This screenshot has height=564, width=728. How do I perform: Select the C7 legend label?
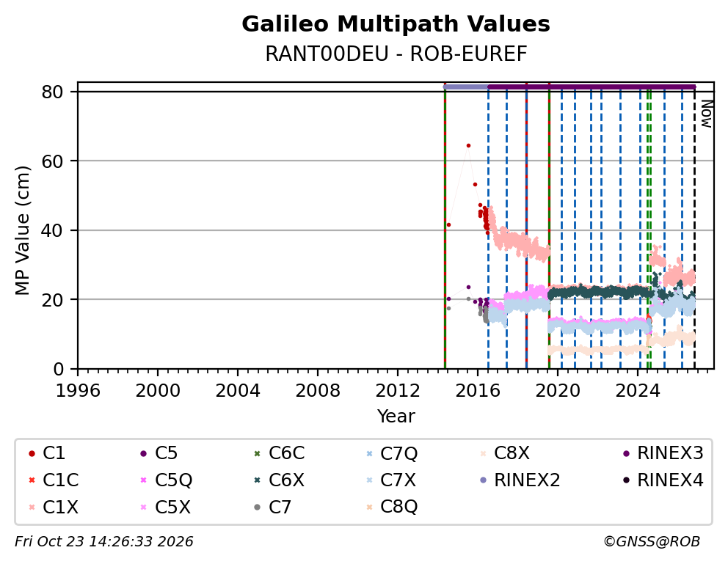pyautogui.click(x=280, y=507)
